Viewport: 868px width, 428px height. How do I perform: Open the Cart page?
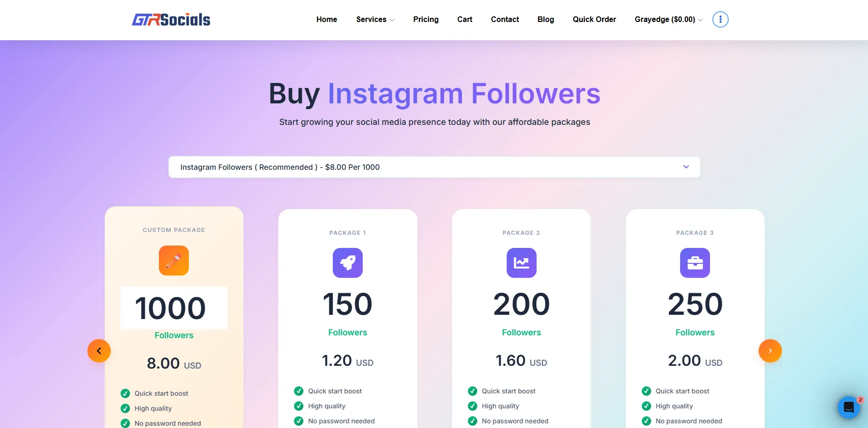tap(465, 19)
